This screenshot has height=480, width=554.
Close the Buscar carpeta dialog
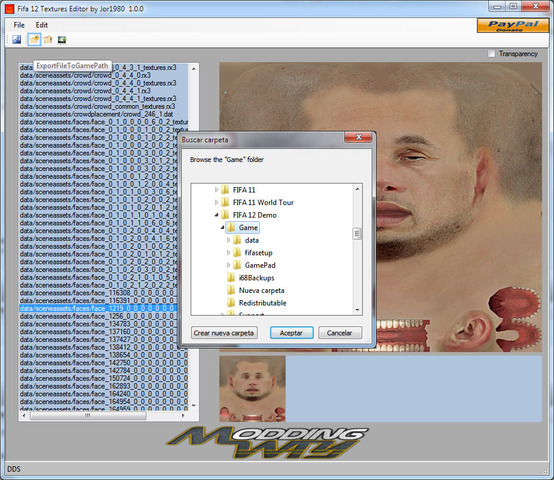pyautogui.click(x=358, y=137)
